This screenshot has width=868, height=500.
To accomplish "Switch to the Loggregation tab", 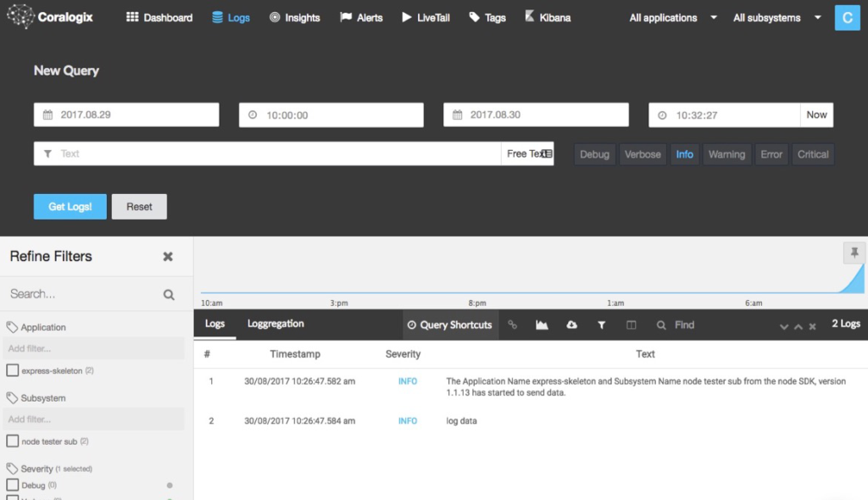I will coord(275,324).
